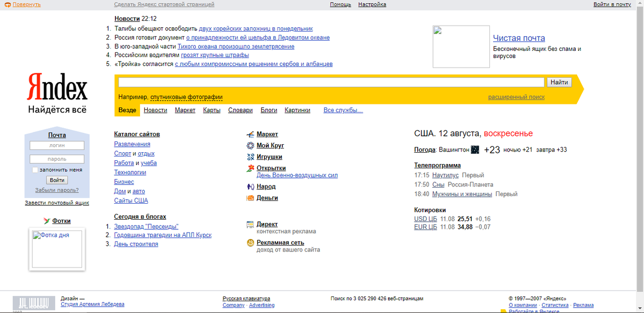Open the Технологии catalog category
644x313 pixels.
[x=130, y=173]
